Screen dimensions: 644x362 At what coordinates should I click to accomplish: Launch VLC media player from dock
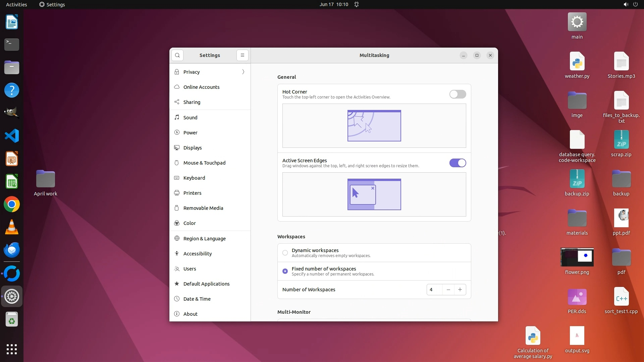[12, 227]
